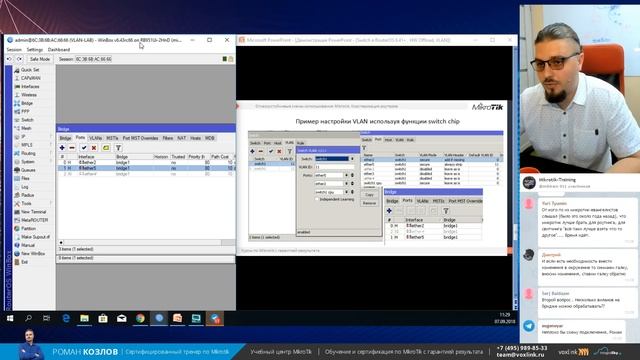
Task: Click Make Supout.rif in WinBox sidebar
Action: point(35,237)
